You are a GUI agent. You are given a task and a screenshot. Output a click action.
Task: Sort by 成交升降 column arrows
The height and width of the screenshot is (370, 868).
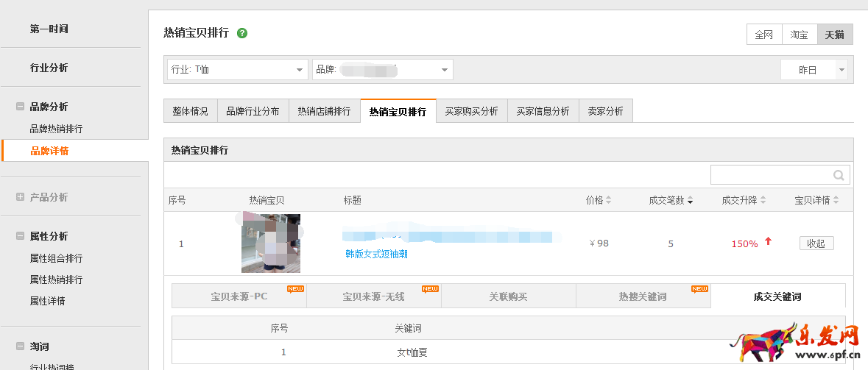(763, 200)
